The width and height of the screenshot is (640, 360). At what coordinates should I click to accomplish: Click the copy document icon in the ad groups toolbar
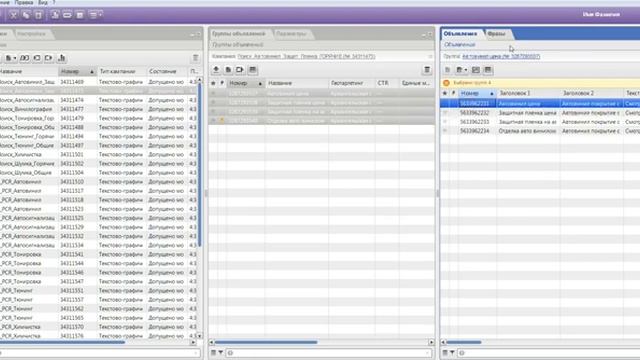(228, 70)
